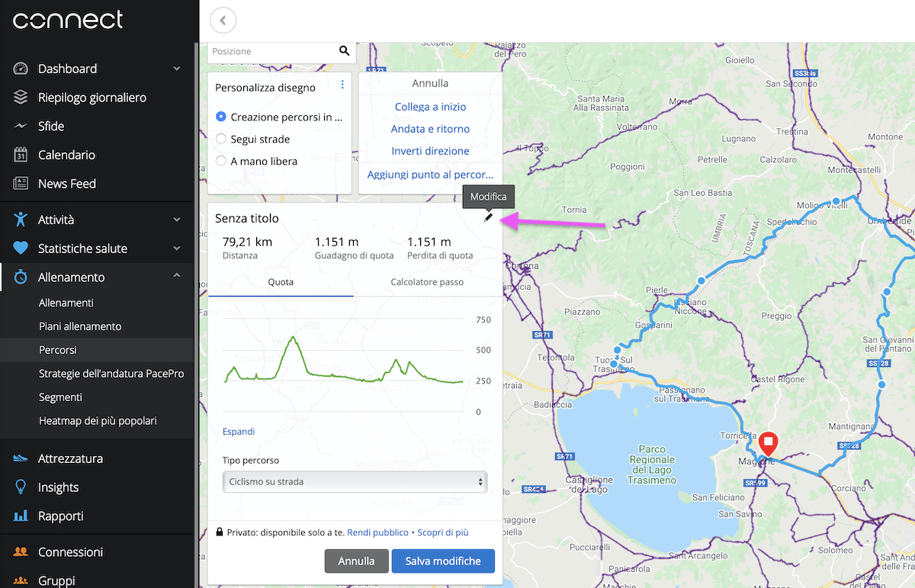Open the three-dot menu in Personalizza disegno

tap(342, 85)
